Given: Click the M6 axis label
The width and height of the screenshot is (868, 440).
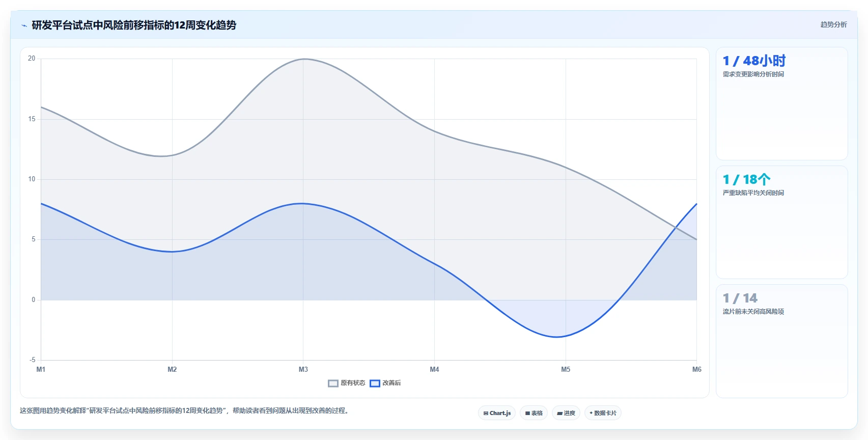Looking at the screenshot, I should point(696,369).
